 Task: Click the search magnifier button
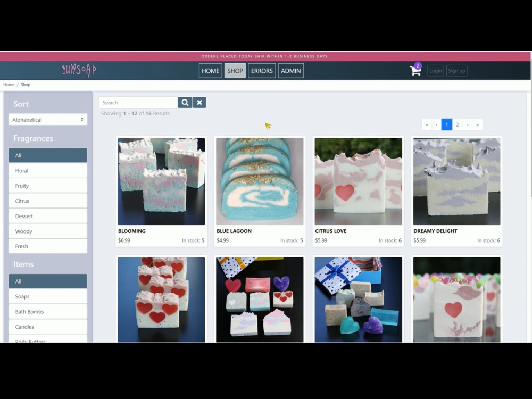pyautogui.click(x=185, y=103)
